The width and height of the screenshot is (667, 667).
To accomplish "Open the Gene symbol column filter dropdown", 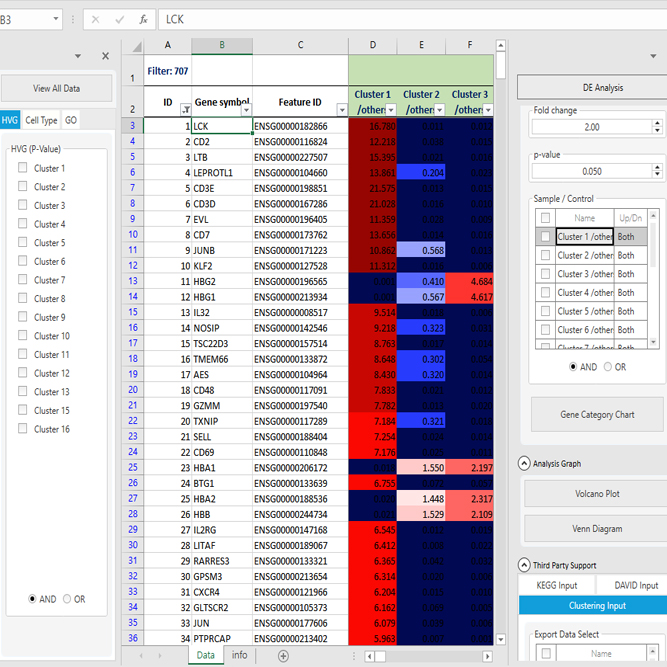I will point(245,110).
